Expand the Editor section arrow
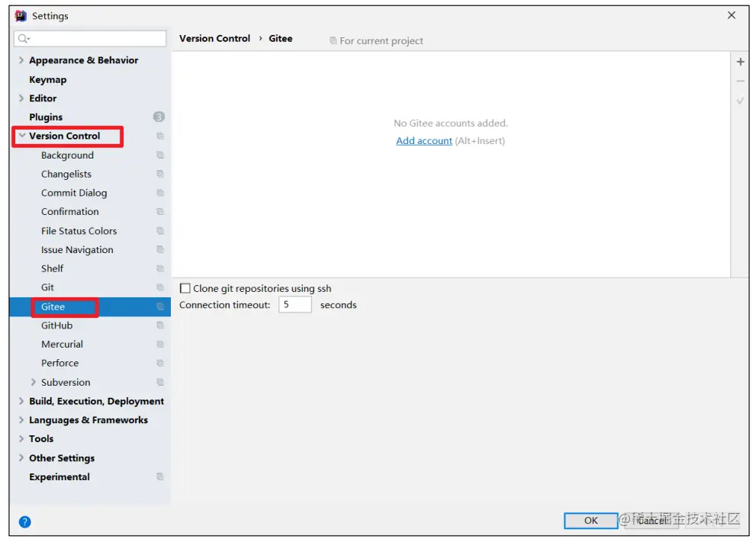756x542 pixels. pos(21,98)
